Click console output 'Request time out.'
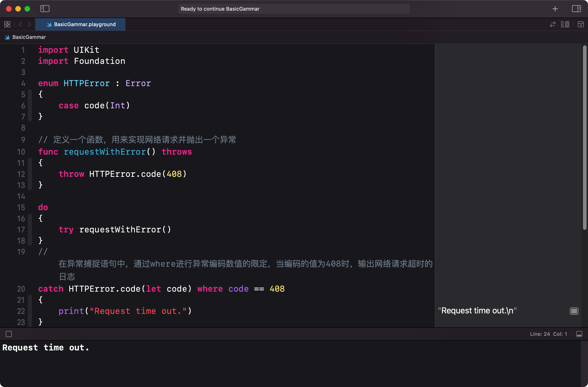 coord(46,347)
